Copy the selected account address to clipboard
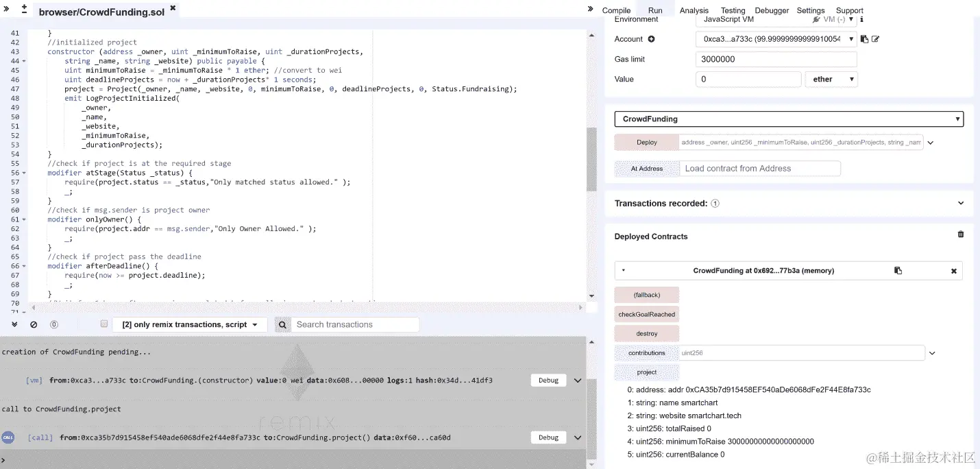 coord(864,39)
